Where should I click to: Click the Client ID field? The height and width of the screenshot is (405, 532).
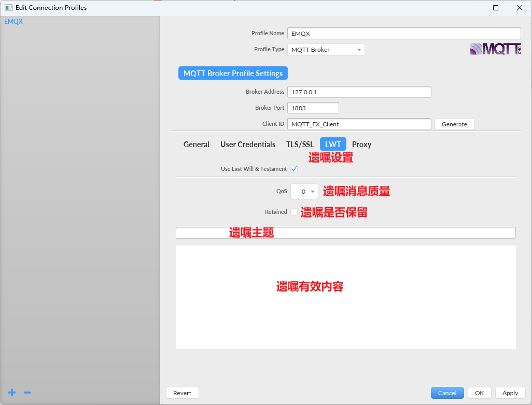pyautogui.click(x=359, y=124)
